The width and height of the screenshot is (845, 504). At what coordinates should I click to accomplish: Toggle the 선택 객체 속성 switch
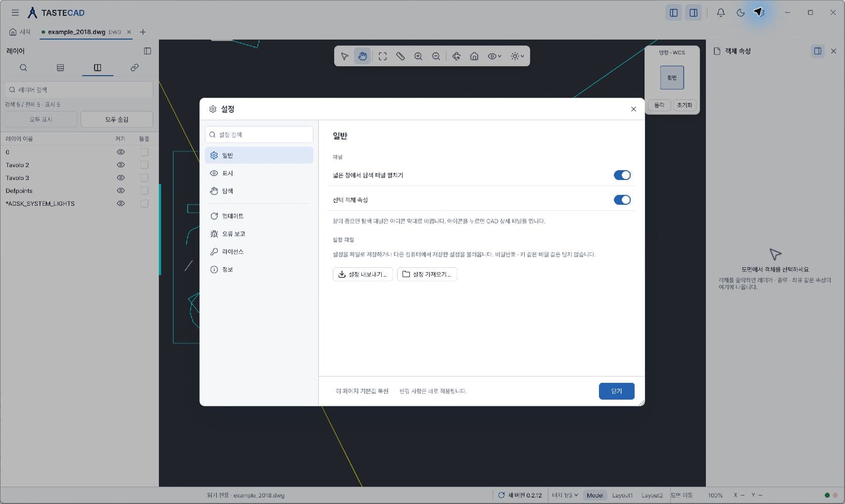622,200
